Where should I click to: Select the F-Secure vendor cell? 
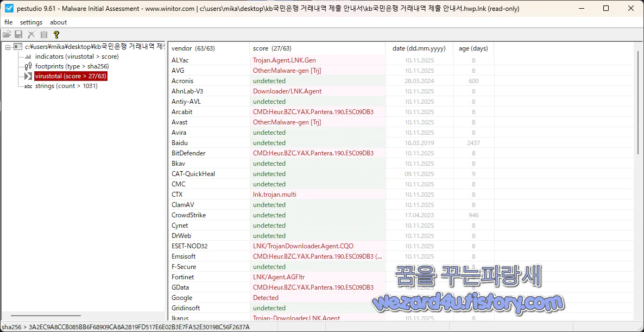tap(209, 267)
